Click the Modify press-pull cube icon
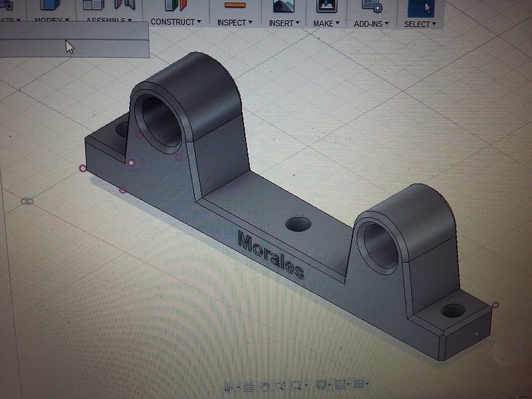532x399 pixels. click(x=51, y=5)
